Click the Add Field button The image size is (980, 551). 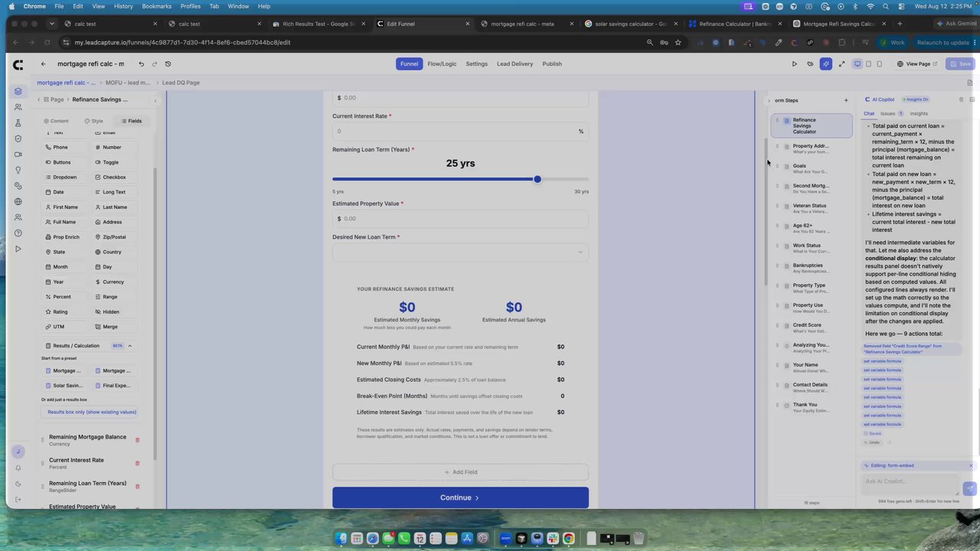click(460, 472)
